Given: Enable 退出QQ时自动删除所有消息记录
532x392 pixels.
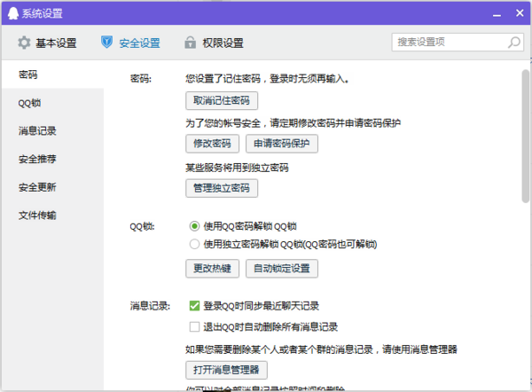Looking at the screenshot, I should point(194,326).
